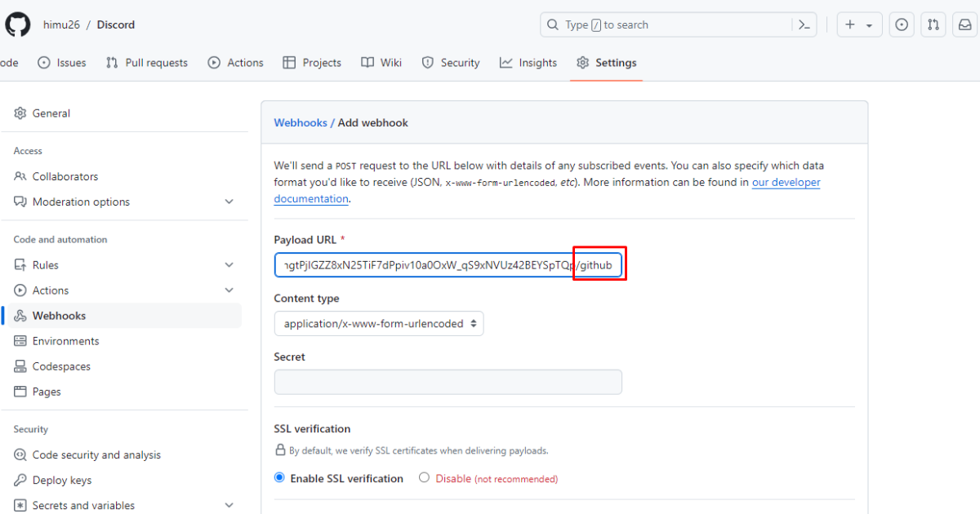
Task: Expand Secrets and variables chevron
Action: pyautogui.click(x=229, y=506)
